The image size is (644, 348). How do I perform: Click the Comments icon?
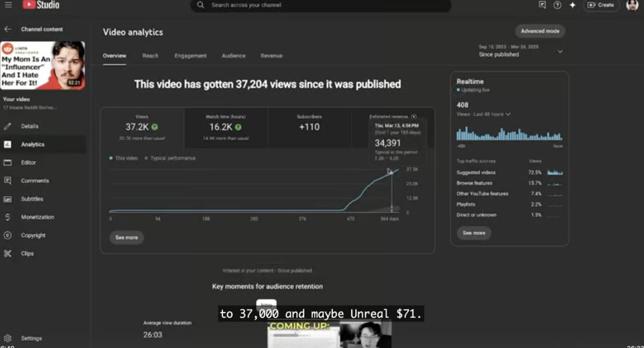pyautogui.click(x=7, y=180)
